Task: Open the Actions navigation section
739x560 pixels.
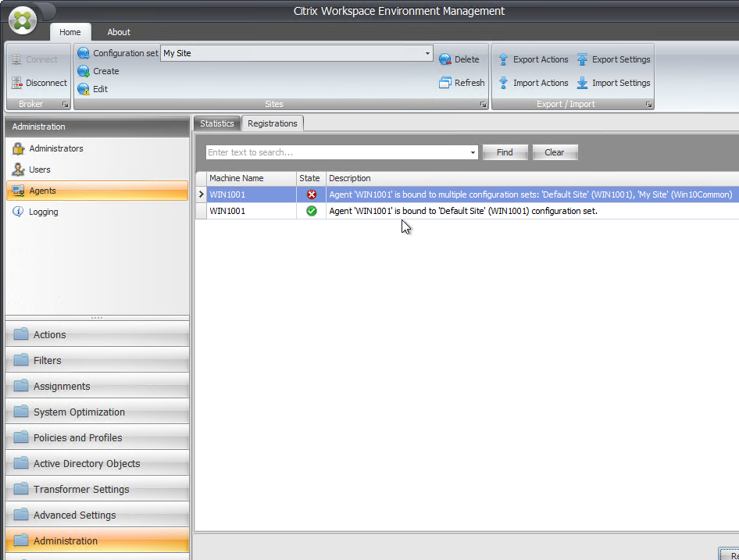Action: pyautogui.click(x=97, y=334)
